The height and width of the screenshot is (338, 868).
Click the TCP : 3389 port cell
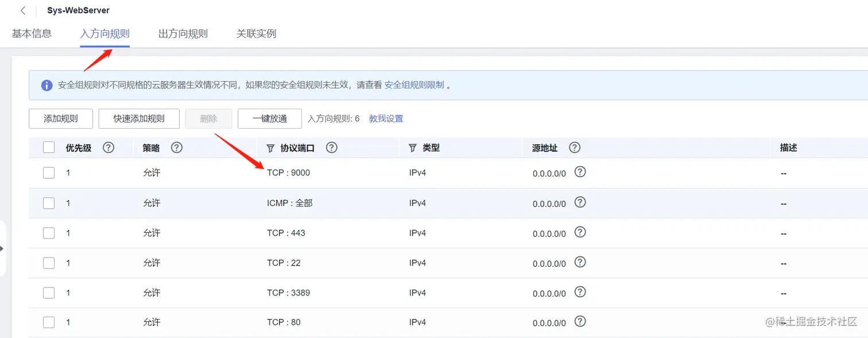pos(288,293)
